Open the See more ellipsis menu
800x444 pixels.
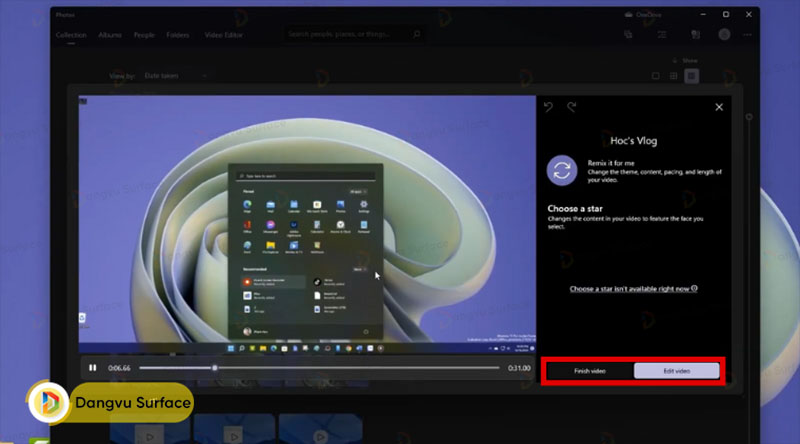[x=747, y=35]
